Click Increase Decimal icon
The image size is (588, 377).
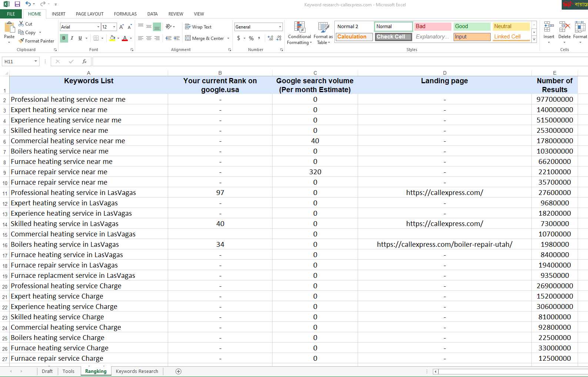pos(270,38)
